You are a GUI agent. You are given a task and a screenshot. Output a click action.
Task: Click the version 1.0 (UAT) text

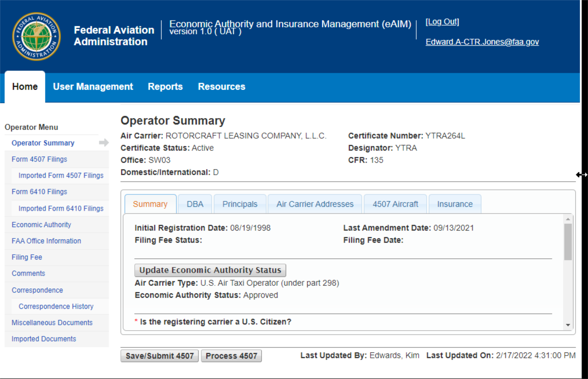pos(206,31)
